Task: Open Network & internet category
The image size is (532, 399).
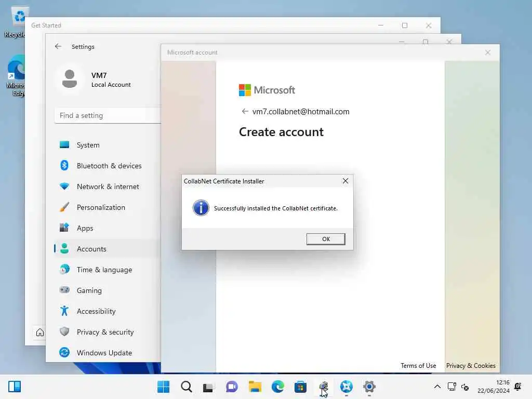Action: (108, 187)
